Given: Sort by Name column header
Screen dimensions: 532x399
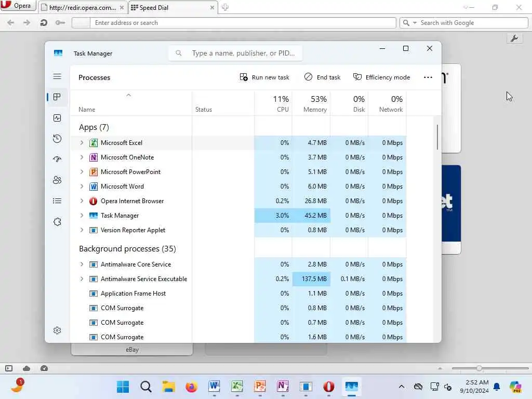Looking at the screenshot, I should 131,103.
